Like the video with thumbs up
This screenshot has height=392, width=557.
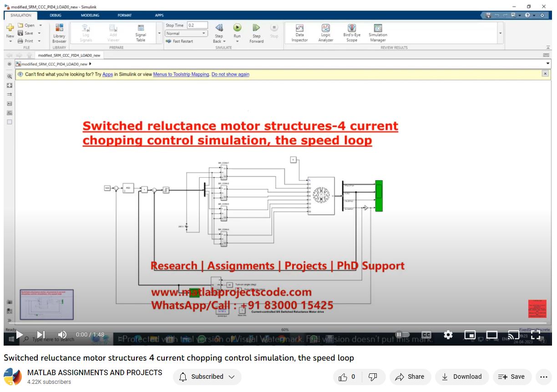click(347, 377)
